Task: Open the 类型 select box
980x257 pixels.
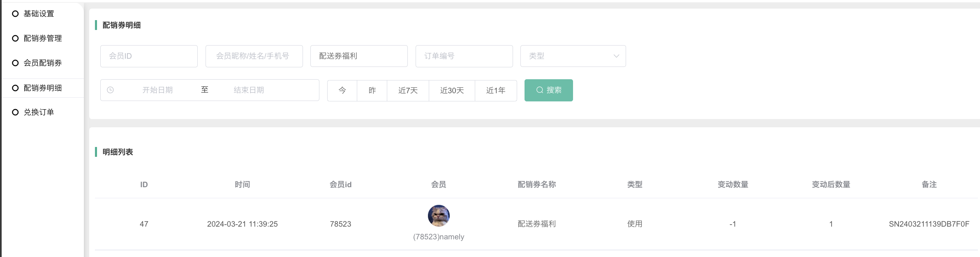Action: point(567,56)
